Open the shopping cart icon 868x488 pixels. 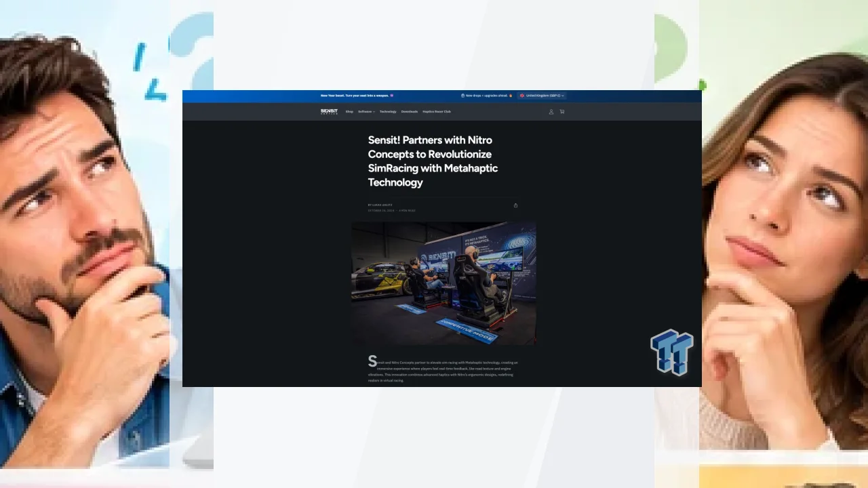tap(561, 112)
